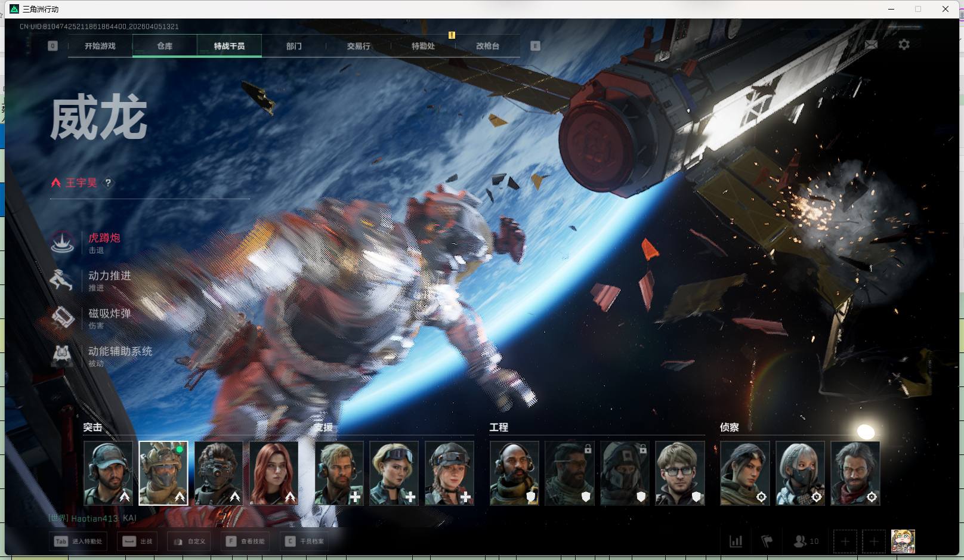Choose the braided support operator with cap

[x=450, y=473]
